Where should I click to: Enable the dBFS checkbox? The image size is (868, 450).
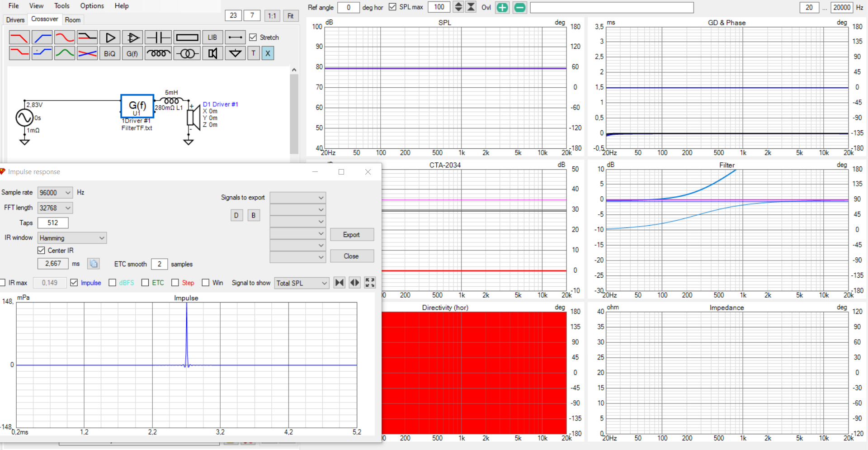pyautogui.click(x=113, y=283)
